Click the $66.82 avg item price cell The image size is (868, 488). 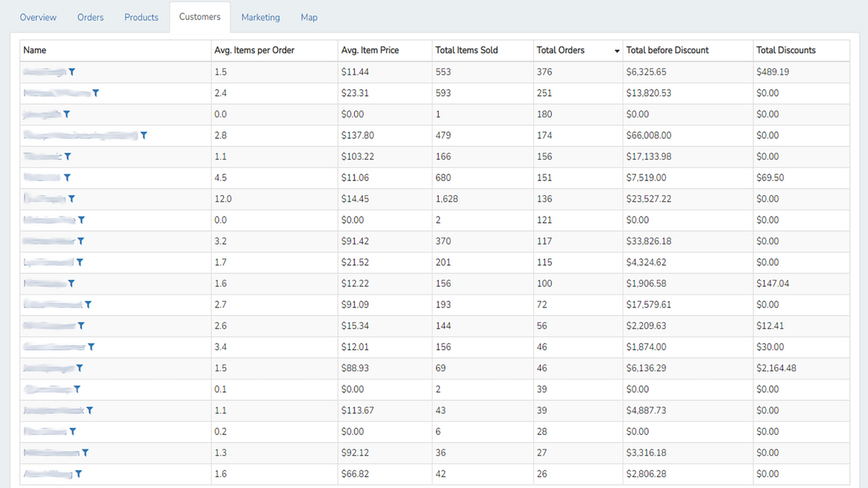[x=384, y=474]
